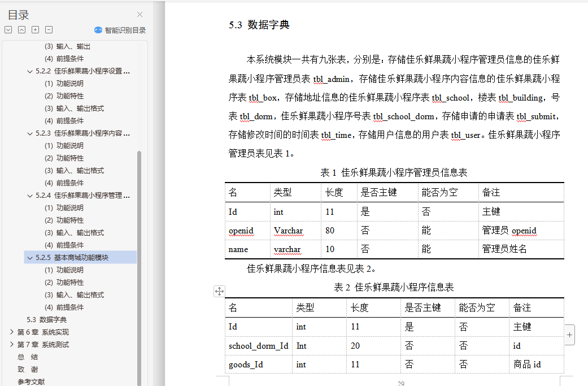The width and height of the screenshot is (588, 386).
Task: Select (4) 前提条件 under 5.2.5
Action: [x=64, y=307]
